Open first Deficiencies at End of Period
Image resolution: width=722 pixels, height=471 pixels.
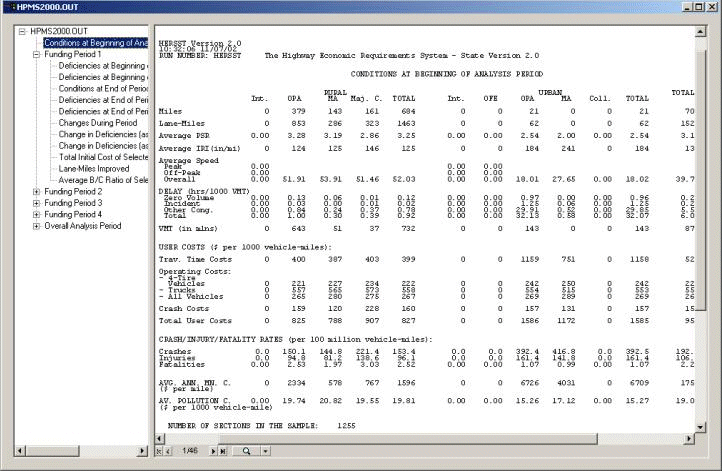[103, 100]
